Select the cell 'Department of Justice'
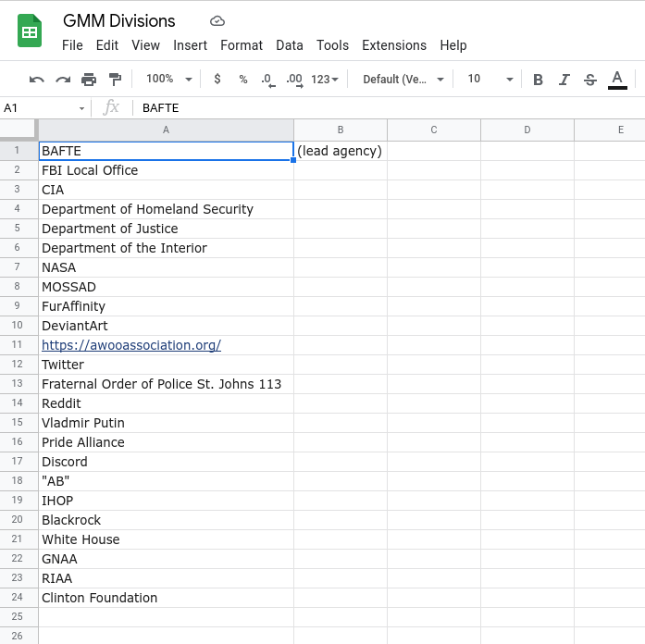Screen dimensions: 645x644 pos(166,229)
